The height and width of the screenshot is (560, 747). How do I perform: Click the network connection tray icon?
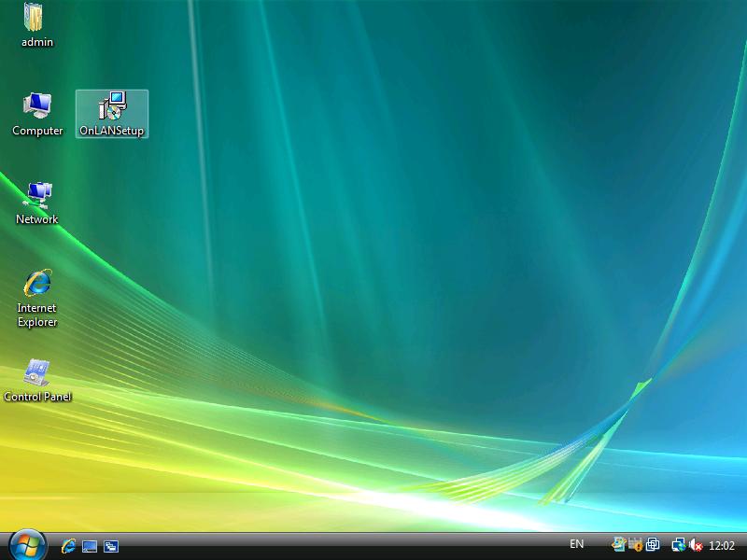pos(678,545)
